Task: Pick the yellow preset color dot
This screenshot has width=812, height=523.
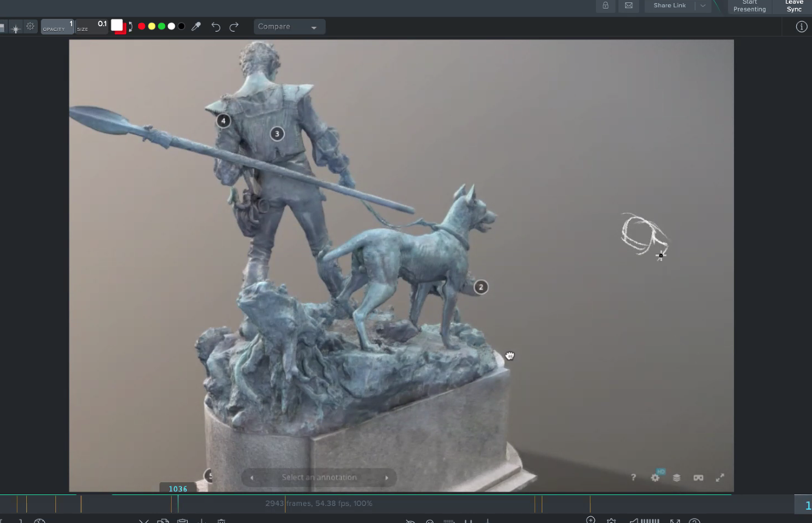Action: pyautogui.click(x=152, y=26)
